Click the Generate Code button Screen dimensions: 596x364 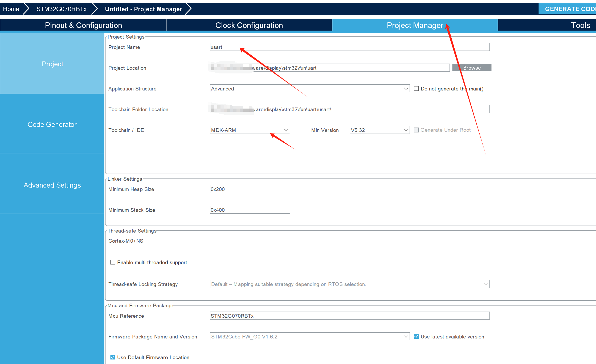[569, 9]
